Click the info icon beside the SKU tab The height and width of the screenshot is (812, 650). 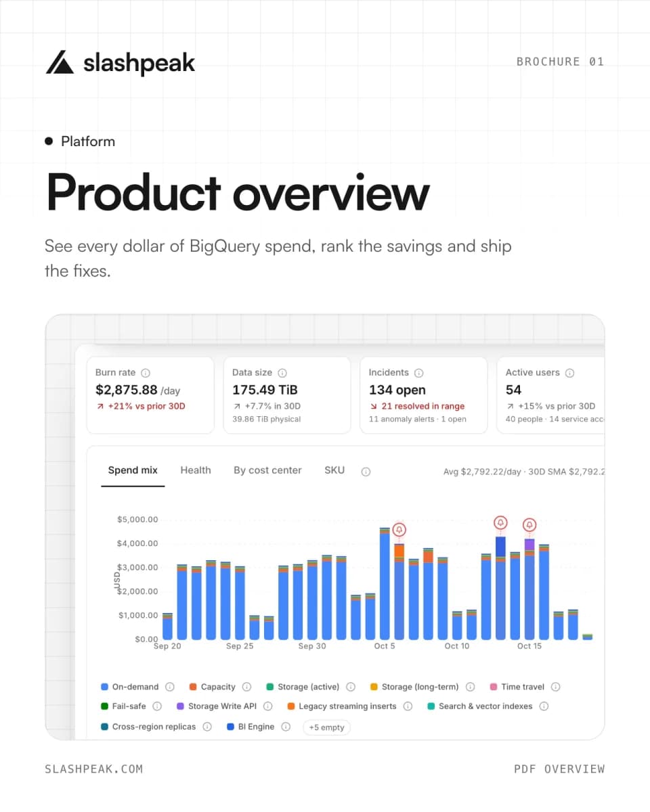[x=366, y=472]
